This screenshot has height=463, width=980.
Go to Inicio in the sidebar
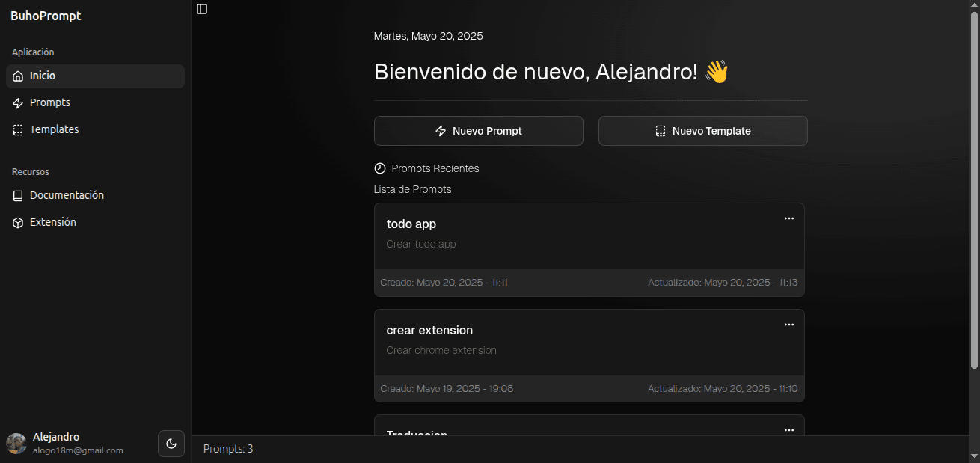(95, 76)
